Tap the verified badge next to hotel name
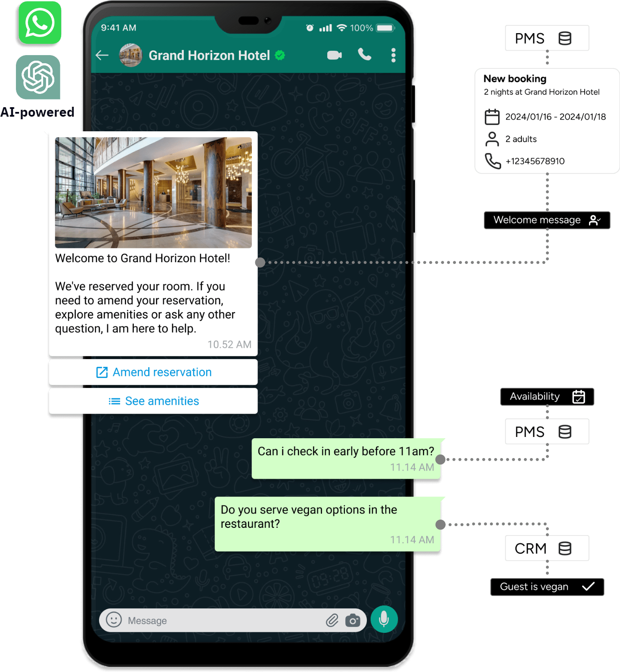The height and width of the screenshot is (672, 620). (x=280, y=55)
